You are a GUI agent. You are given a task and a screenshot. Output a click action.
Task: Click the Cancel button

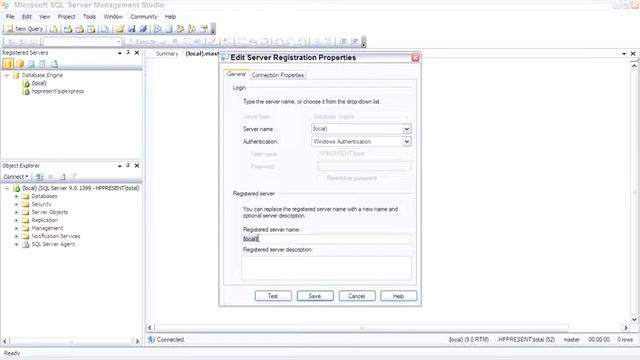[357, 296]
